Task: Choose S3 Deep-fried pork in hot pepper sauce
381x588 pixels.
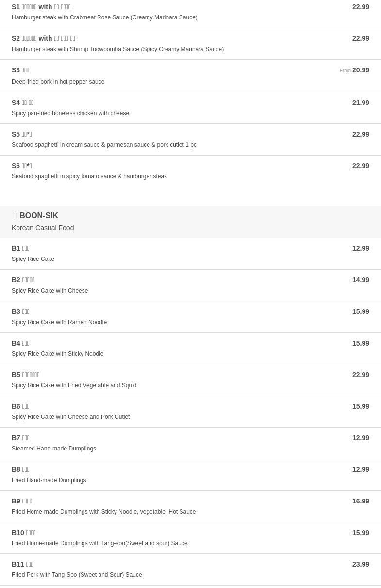Action: [x=190, y=76]
